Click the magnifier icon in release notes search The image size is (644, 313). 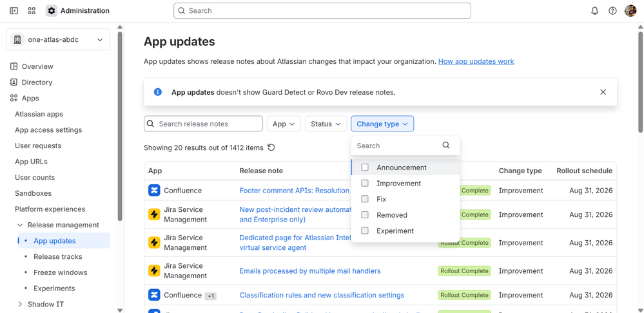150,124
